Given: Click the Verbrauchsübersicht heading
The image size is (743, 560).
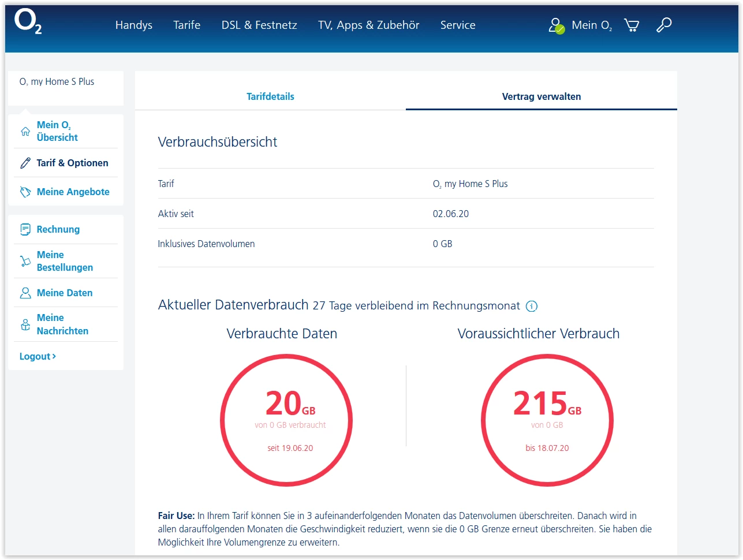Looking at the screenshot, I should pos(218,142).
